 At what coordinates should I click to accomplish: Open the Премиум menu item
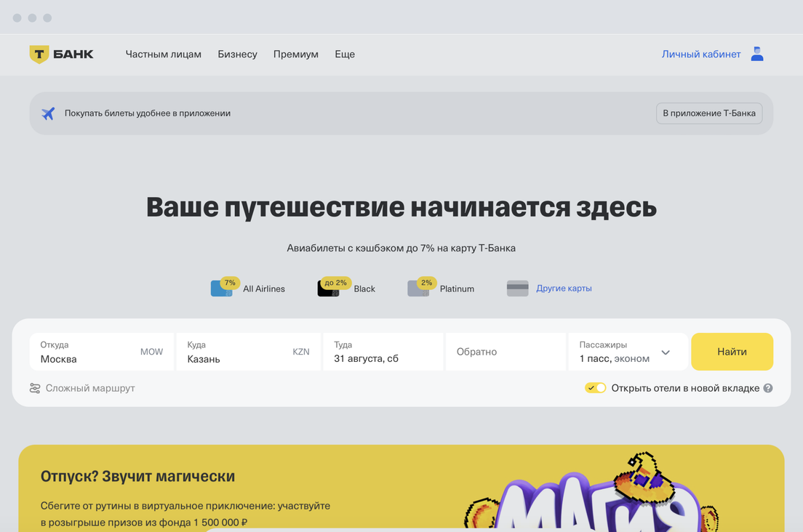pos(295,55)
